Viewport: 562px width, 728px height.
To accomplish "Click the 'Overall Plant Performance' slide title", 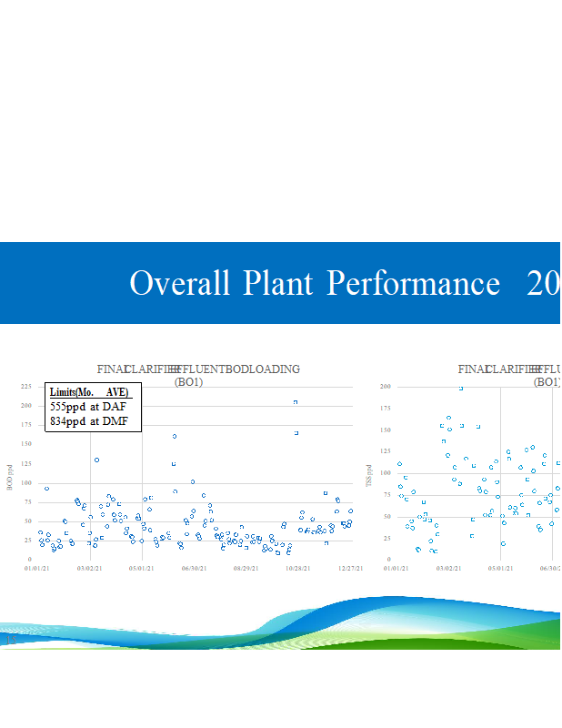I will click(x=315, y=284).
